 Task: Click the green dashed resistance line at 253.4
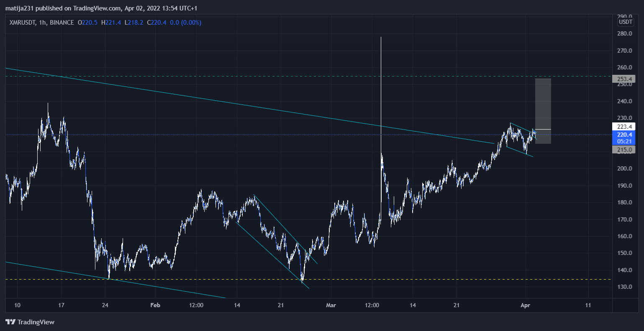(x=308, y=76)
